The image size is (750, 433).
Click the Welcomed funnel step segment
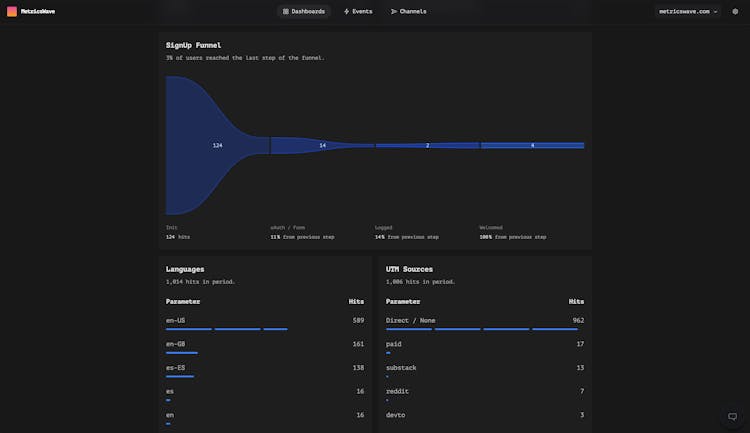(x=532, y=145)
